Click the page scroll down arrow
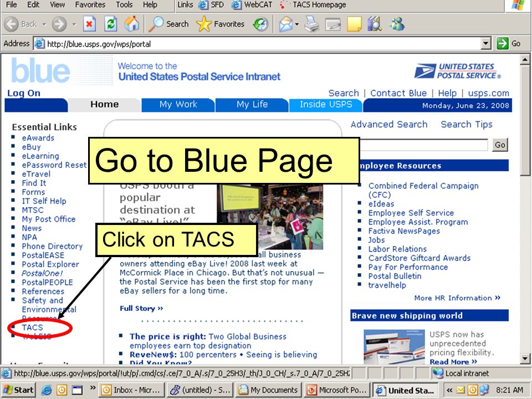Image resolution: width=532 pixels, height=399 pixels. [525, 358]
